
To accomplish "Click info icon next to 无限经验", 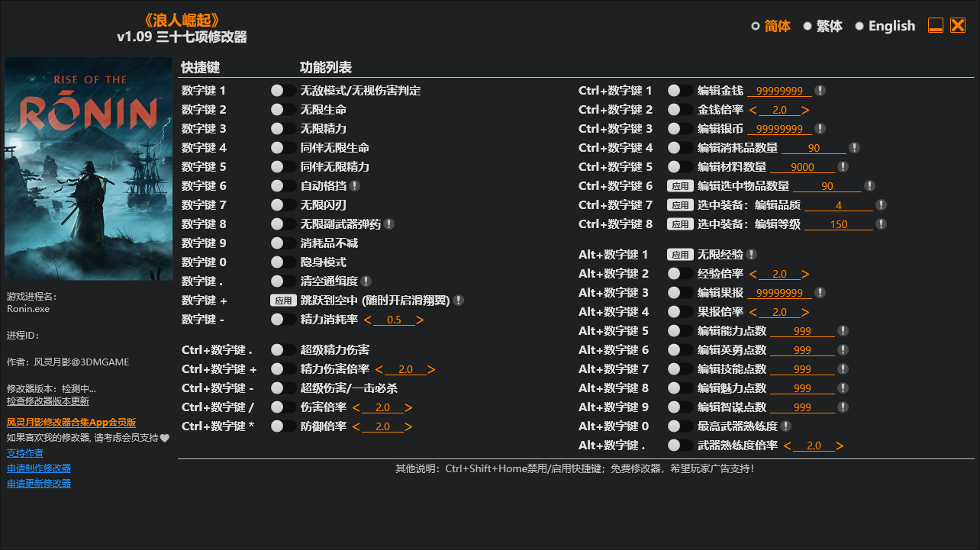I will tap(752, 255).
